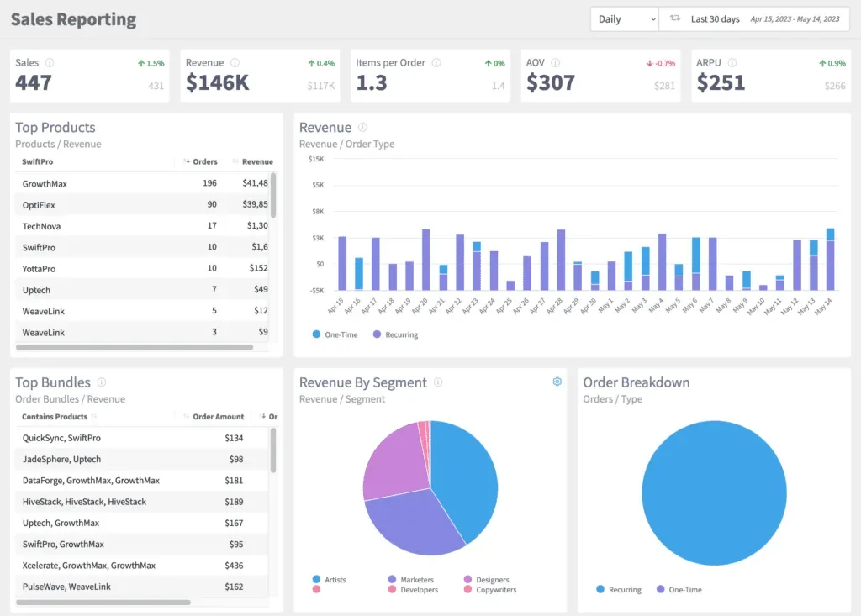Viewport: 861px width, 616px height.
Task: Click the info icon next to Items per Order
Action: (436, 62)
